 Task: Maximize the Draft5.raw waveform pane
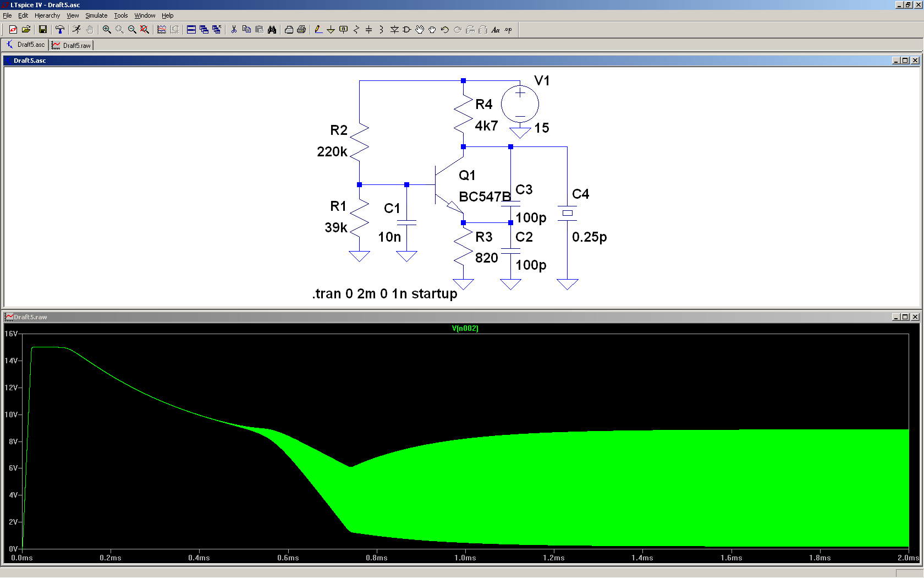(x=905, y=317)
